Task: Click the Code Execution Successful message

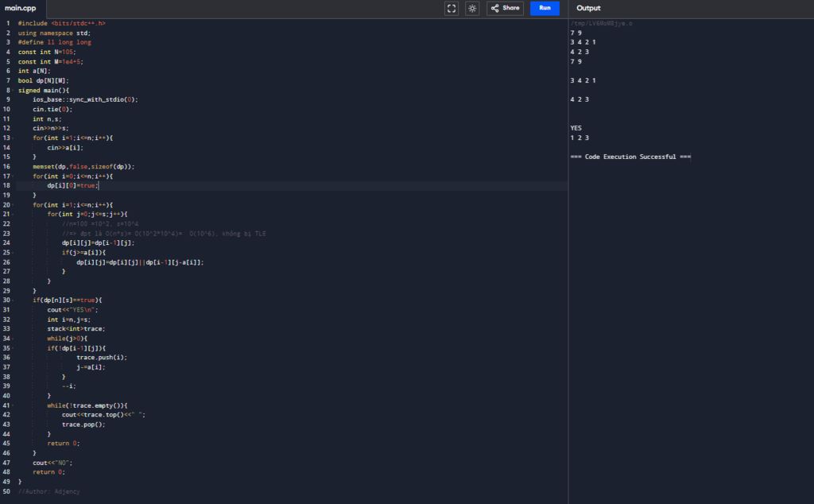Action: [630, 157]
